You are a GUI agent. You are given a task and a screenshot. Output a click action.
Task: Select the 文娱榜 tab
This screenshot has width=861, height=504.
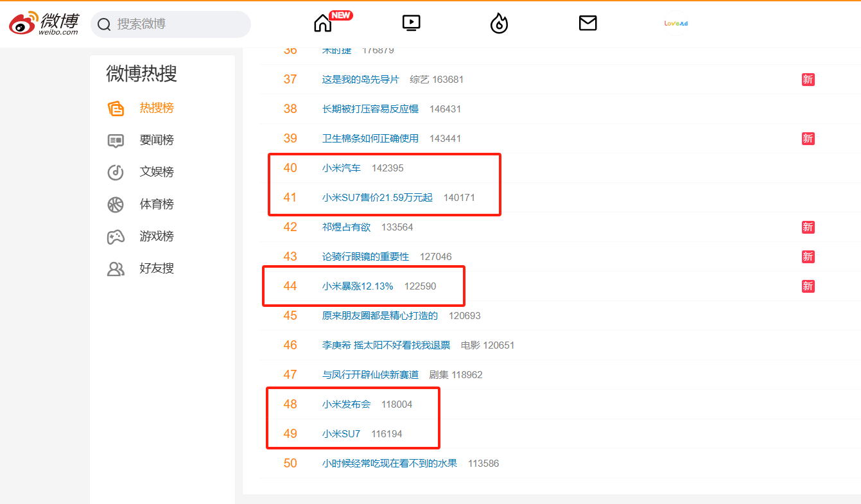157,172
